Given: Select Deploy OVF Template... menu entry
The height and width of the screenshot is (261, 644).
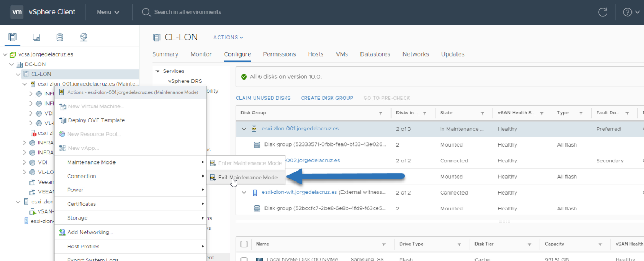Looking at the screenshot, I should [x=130, y=120].
